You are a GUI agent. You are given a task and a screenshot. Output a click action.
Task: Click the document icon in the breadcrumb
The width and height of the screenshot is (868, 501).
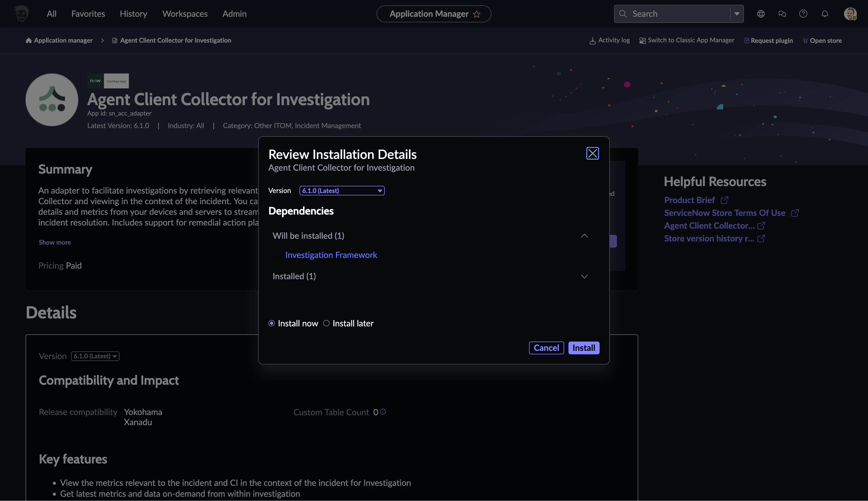point(114,41)
